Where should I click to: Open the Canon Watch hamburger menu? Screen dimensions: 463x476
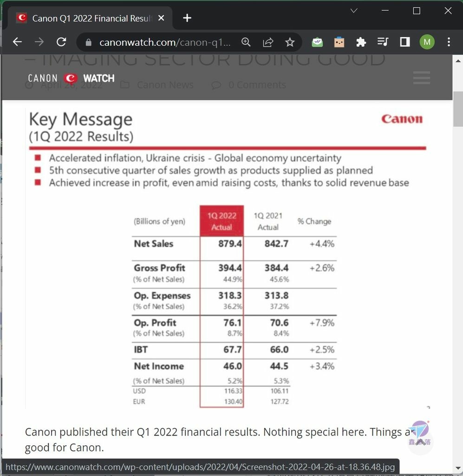422,78
